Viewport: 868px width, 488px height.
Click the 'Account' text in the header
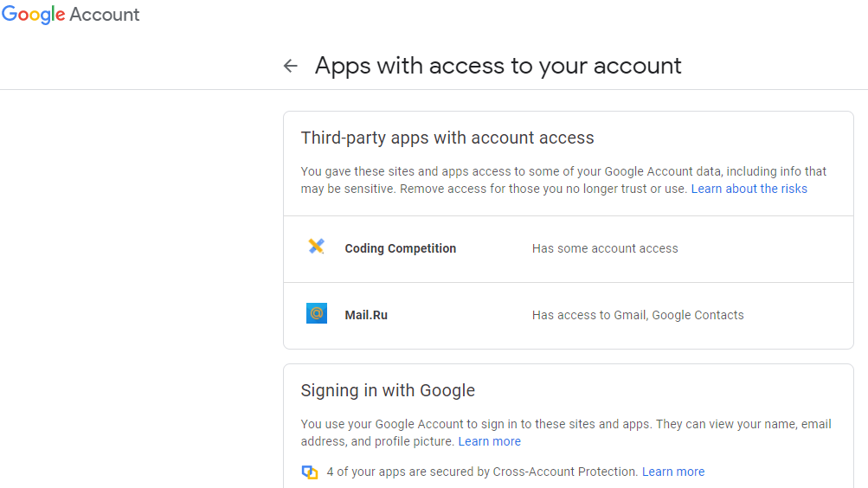click(x=105, y=15)
